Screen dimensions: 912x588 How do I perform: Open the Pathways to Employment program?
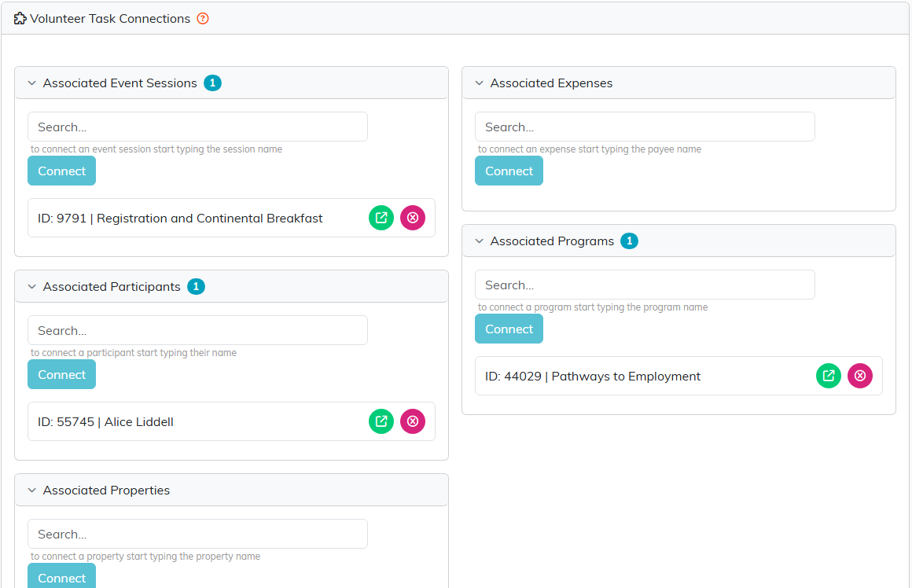click(828, 376)
